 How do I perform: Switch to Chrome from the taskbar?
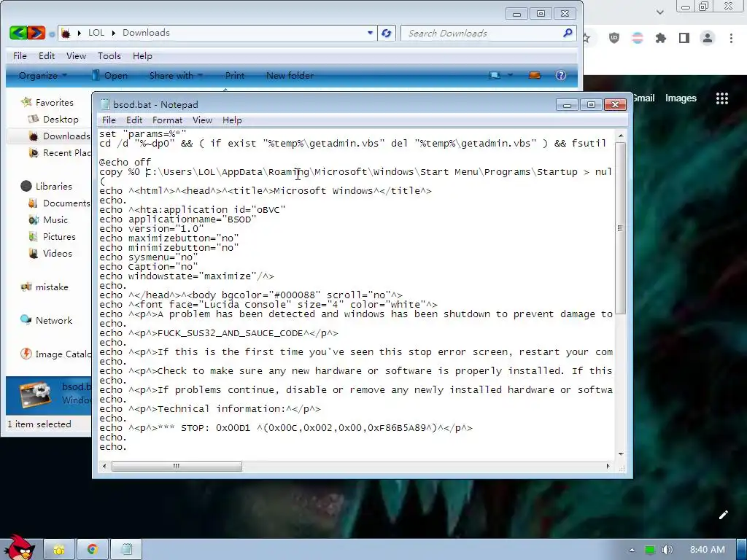click(93, 550)
